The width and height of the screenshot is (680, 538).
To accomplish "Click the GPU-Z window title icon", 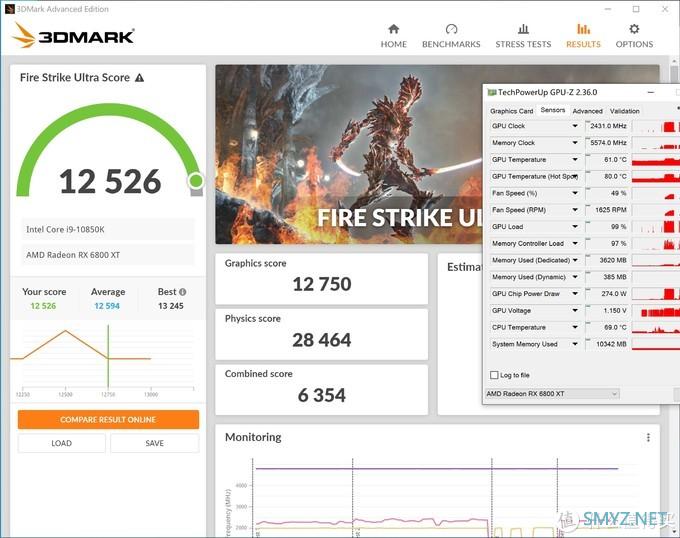I will pyautogui.click(x=492, y=92).
